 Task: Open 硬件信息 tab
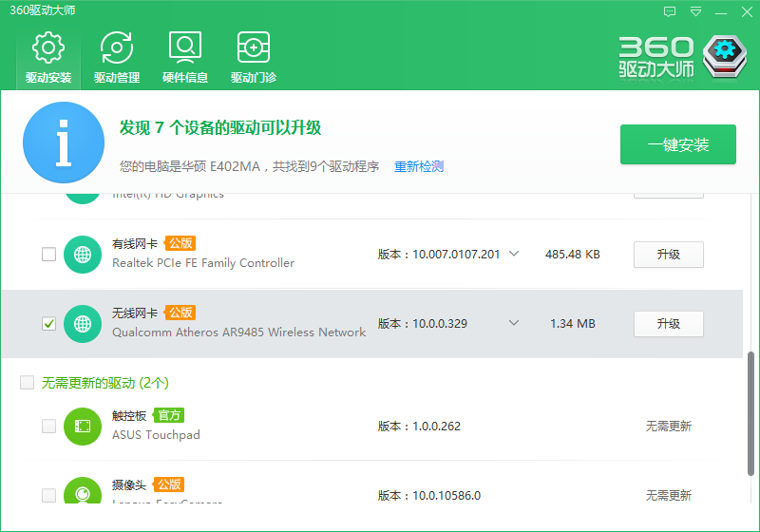pyautogui.click(x=185, y=58)
